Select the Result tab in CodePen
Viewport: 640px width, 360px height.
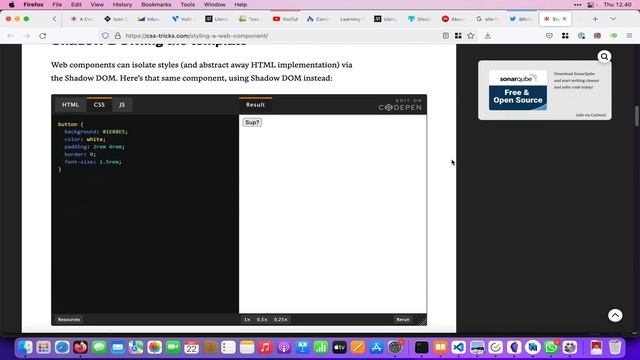pyautogui.click(x=256, y=105)
